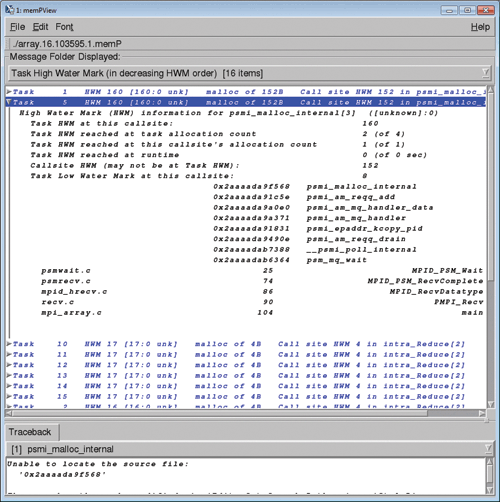This screenshot has width=500, height=502.
Task: Select the psmwait.c line 25 row
Action: (x=262, y=270)
